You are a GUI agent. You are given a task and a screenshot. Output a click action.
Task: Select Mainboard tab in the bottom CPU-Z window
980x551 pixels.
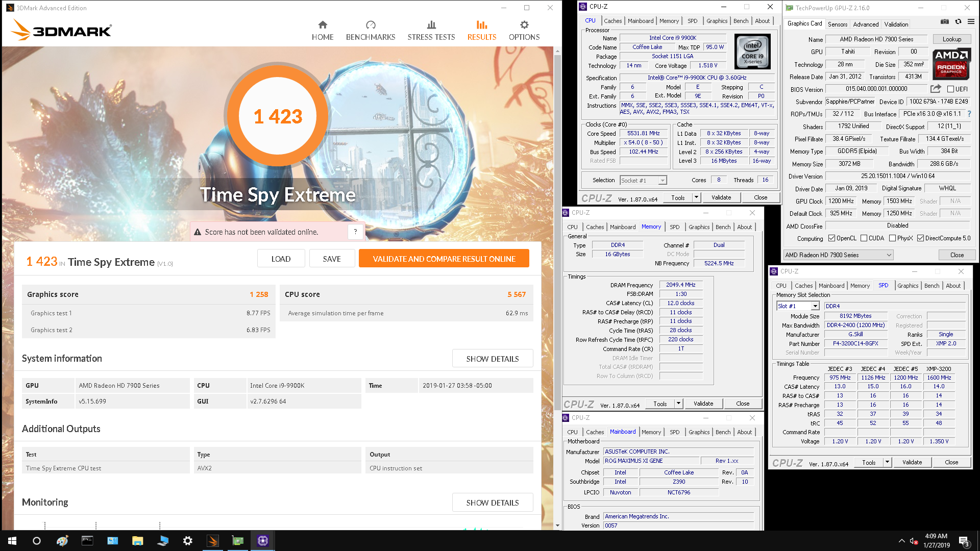(623, 432)
